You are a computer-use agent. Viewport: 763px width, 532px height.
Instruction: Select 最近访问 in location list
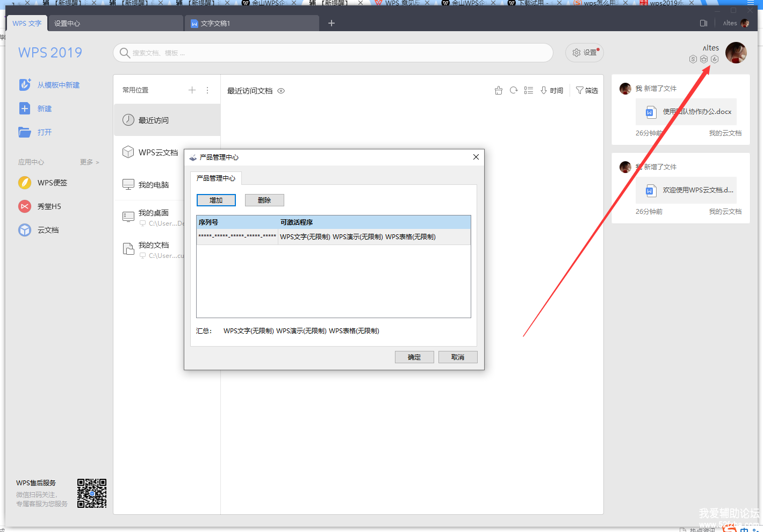click(x=167, y=120)
